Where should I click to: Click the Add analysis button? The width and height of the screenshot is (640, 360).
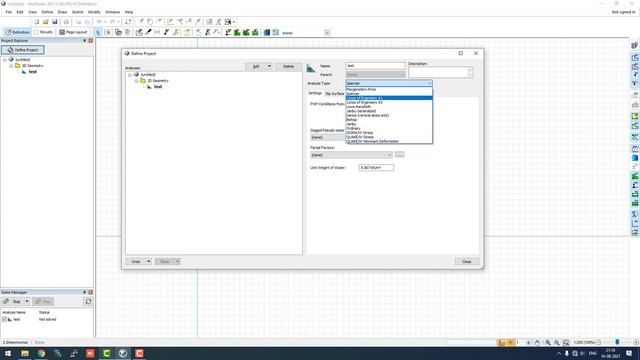point(256,66)
